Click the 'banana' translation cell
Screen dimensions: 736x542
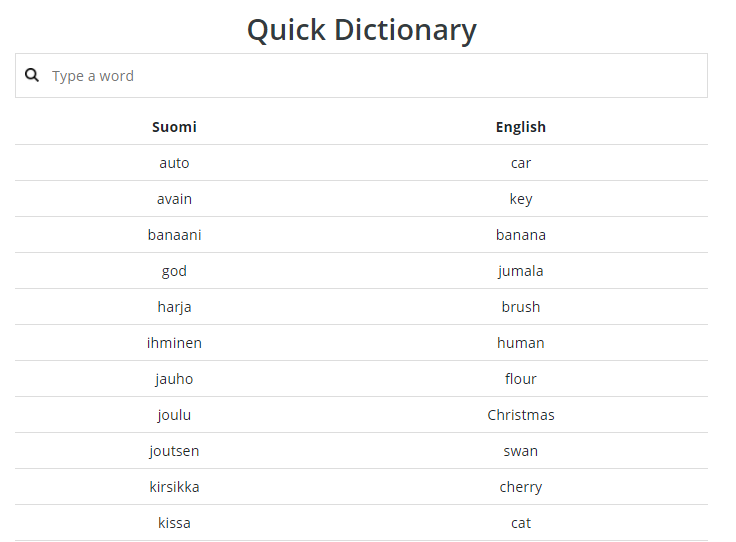pos(520,235)
